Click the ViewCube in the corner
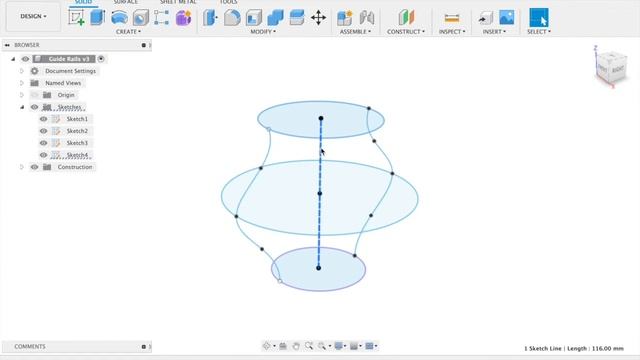Viewport: 640px width, 360px height. click(x=611, y=68)
